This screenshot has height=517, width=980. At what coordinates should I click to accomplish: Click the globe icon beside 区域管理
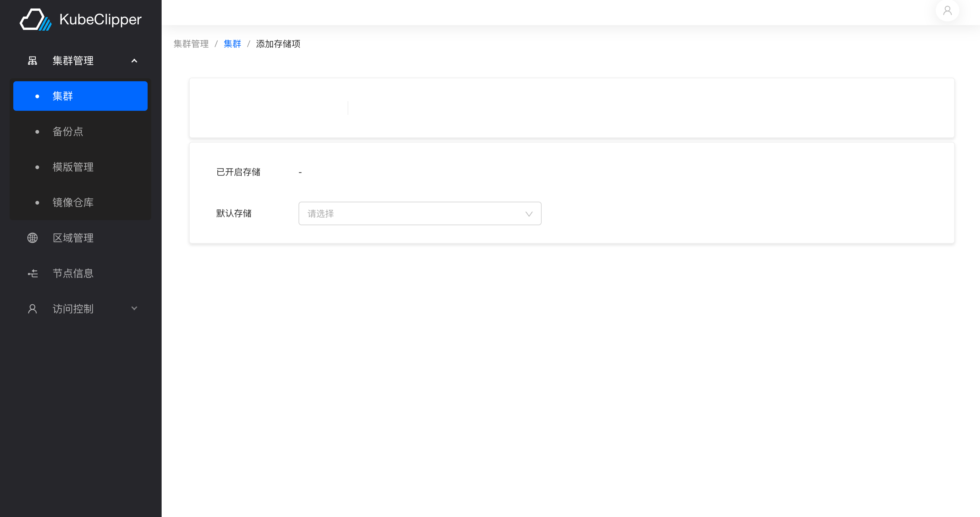coord(32,237)
